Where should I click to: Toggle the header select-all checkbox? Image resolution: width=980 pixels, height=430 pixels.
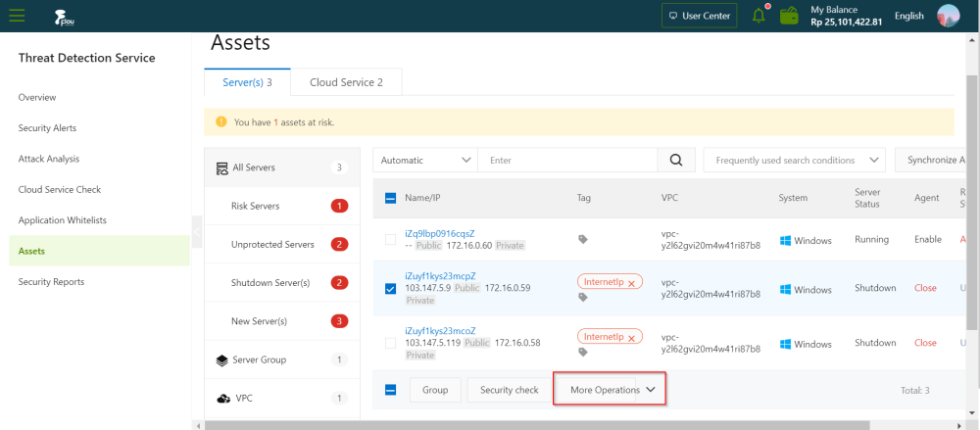point(390,198)
